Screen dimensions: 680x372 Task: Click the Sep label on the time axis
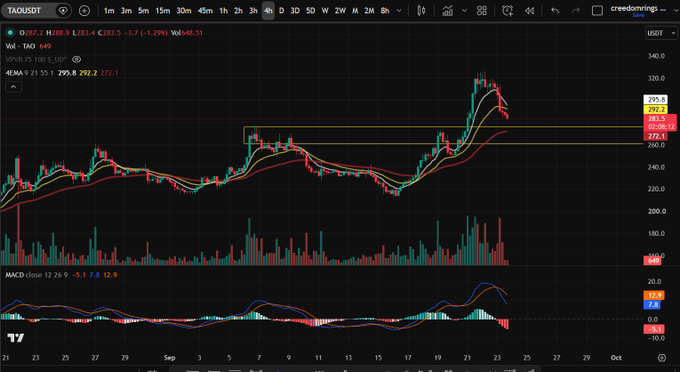click(170, 358)
